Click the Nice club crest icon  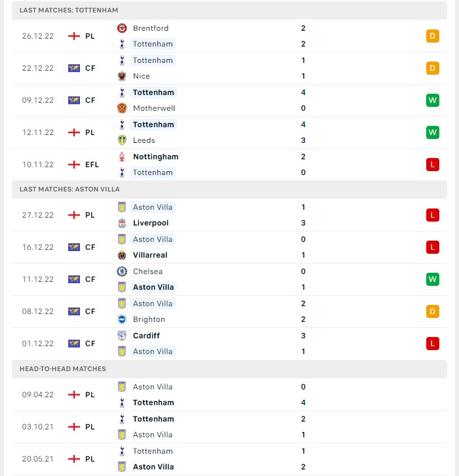click(x=122, y=76)
